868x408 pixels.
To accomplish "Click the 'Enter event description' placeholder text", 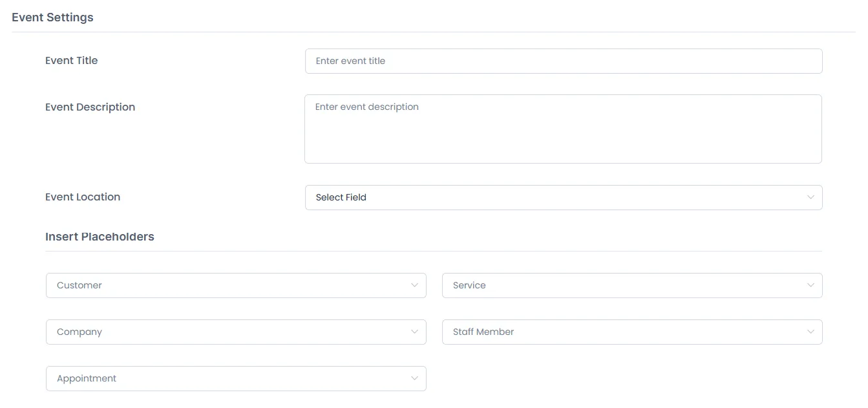I will pyautogui.click(x=367, y=107).
